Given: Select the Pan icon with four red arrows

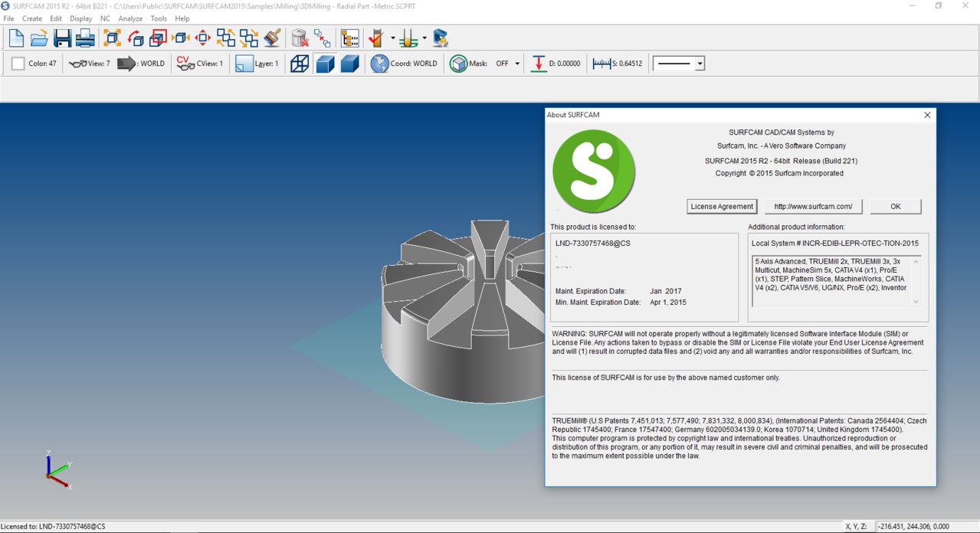Looking at the screenshot, I should click(203, 38).
